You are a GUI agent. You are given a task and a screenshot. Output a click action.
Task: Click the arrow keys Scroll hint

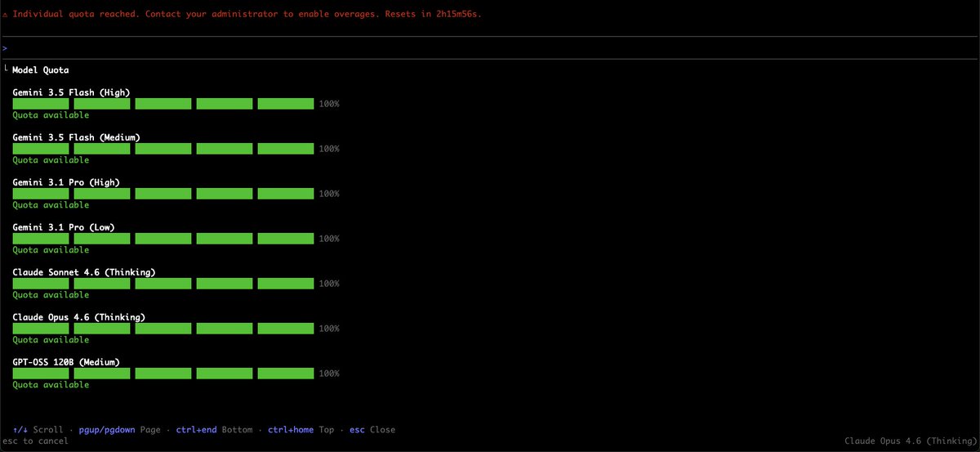pyautogui.click(x=38, y=429)
